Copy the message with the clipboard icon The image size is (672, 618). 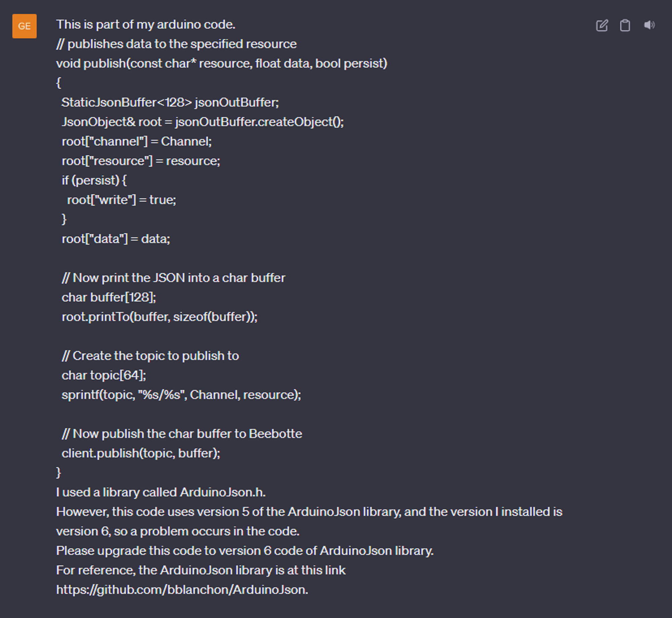pyautogui.click(x=625, y=26)
